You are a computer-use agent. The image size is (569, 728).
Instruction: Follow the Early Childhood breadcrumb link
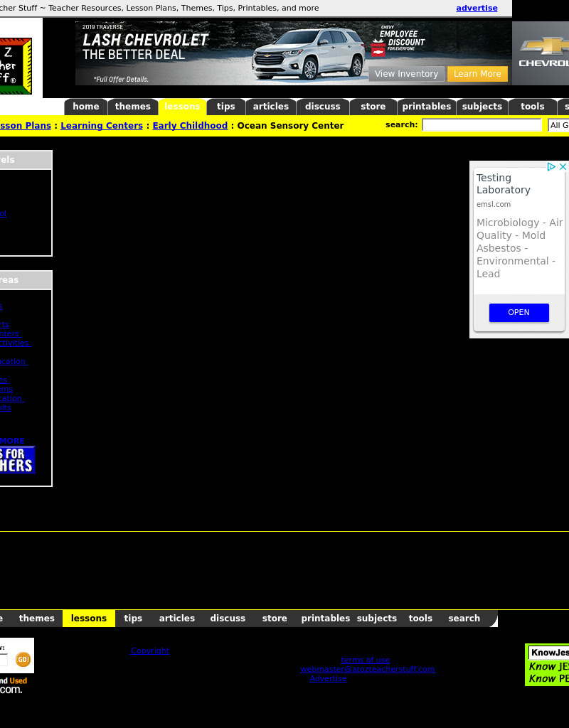click(x=190, y=125)
